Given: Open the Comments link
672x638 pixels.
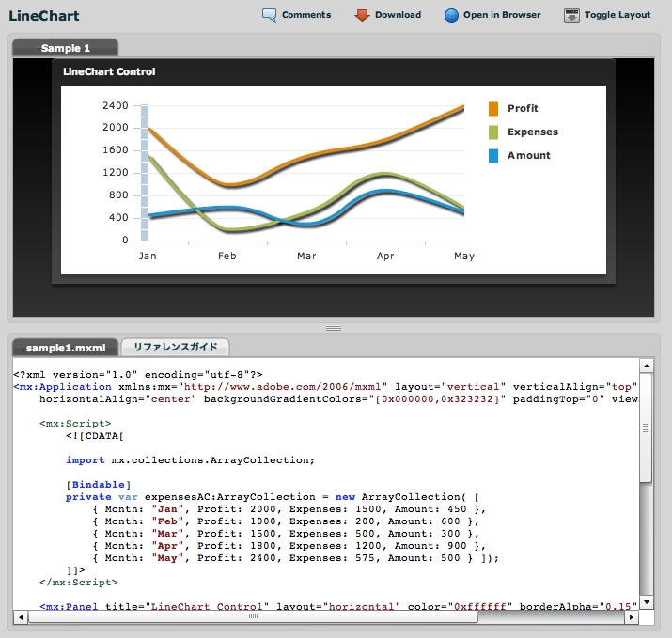Looking at the screenshot, I should tap(306, 15).
